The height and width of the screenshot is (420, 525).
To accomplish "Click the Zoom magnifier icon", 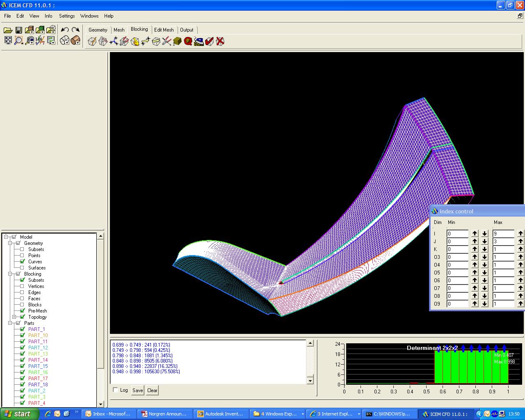I will pos(19,40).
